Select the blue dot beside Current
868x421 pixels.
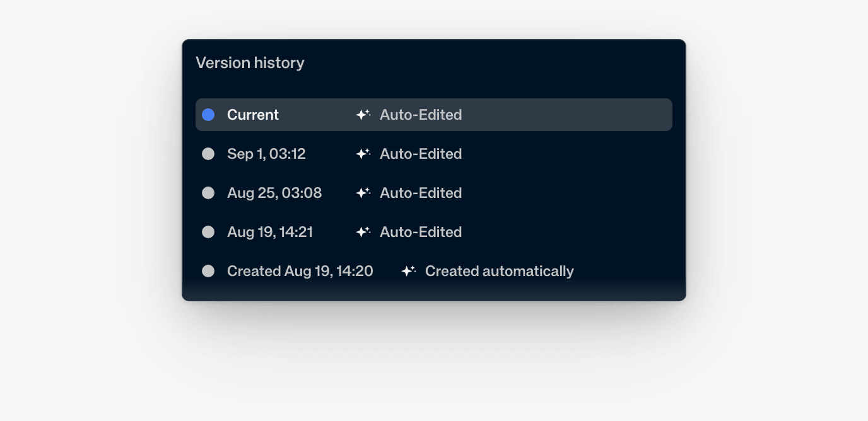click(208, 115)
